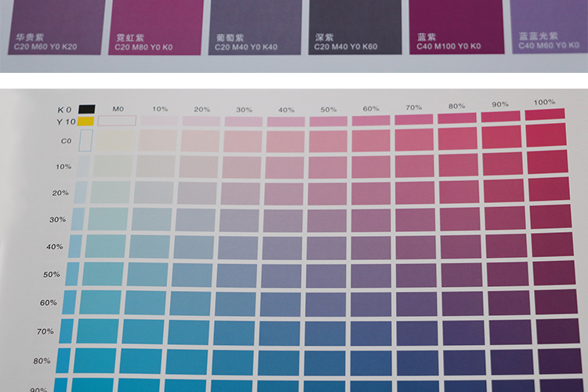Click the 'K 0' label
The height and width of the screenshot is (392, 588).
point(64,110)
